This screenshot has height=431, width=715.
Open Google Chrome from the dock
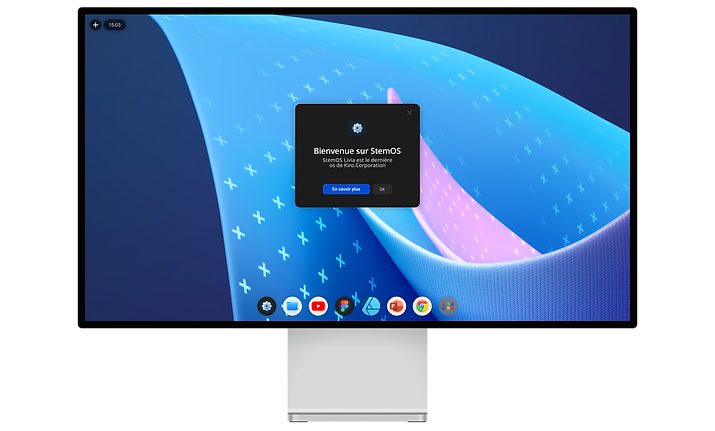pos(422,306)
